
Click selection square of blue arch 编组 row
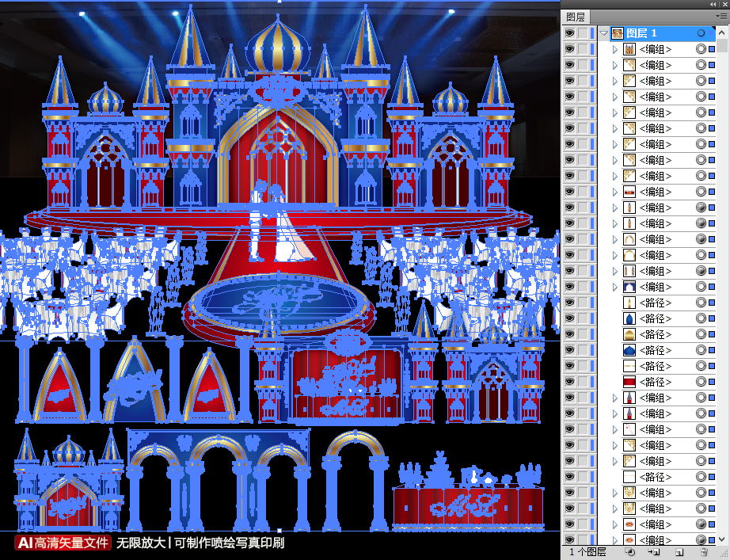pos(711,287)
